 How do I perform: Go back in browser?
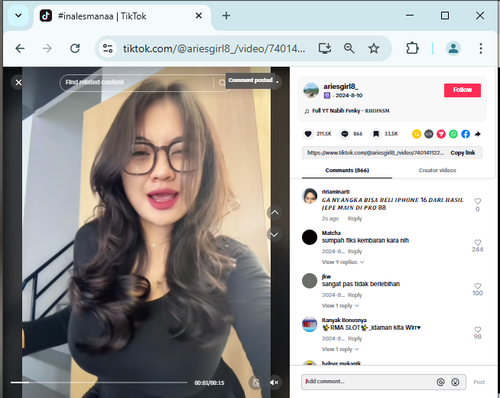click(x=20, y=49)
